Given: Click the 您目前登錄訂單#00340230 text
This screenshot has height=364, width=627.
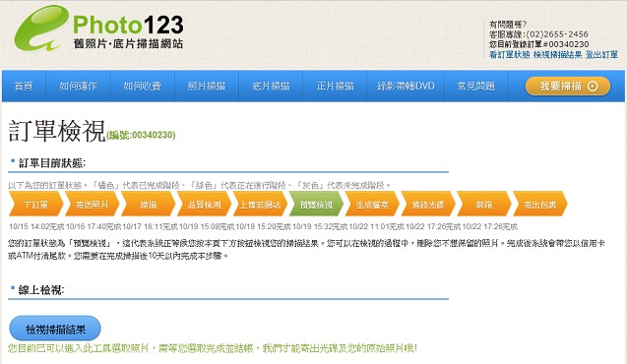Looking at the screenshot, I should coord(539,44).
